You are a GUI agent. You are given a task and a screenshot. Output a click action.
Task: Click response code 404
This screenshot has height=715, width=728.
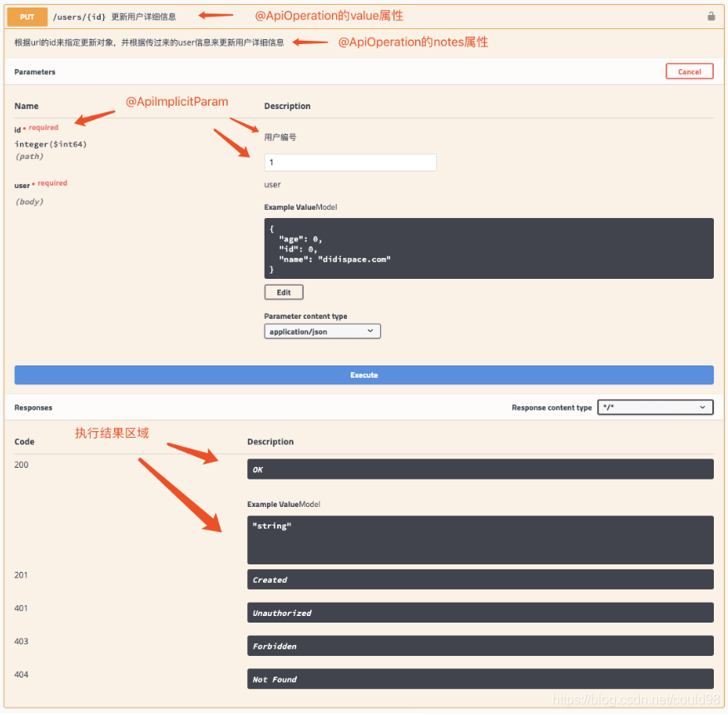point(22,674)
